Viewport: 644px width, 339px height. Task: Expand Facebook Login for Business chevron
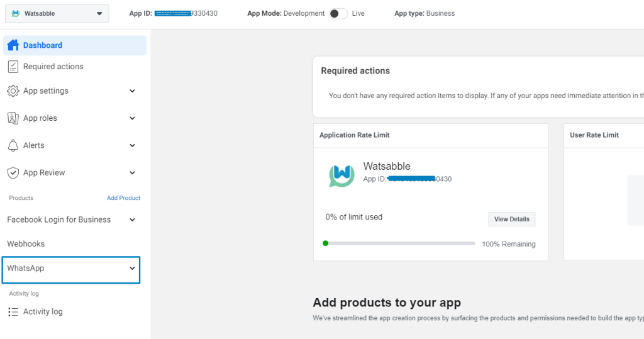click(132, 220)
